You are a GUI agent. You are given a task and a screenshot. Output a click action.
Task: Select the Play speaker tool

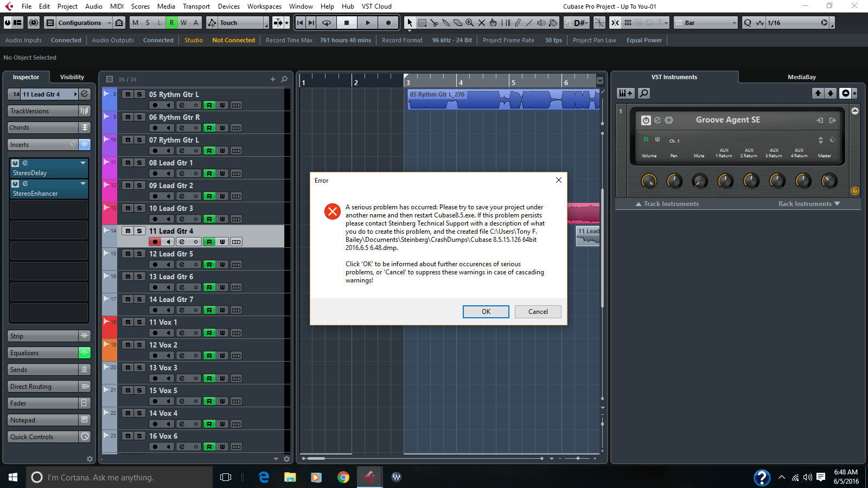coord(541,23)
